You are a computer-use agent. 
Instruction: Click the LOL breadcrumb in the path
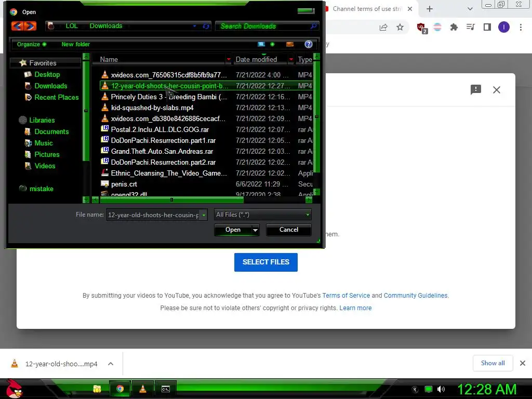(x=72, y=26)
